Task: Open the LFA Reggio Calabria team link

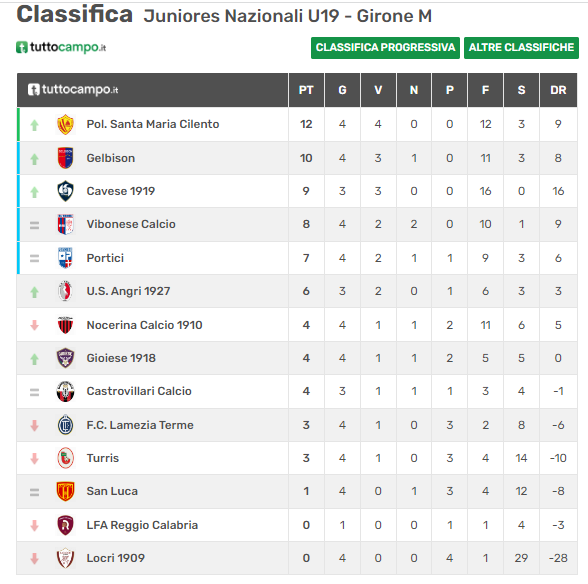Action: point(142,525)
